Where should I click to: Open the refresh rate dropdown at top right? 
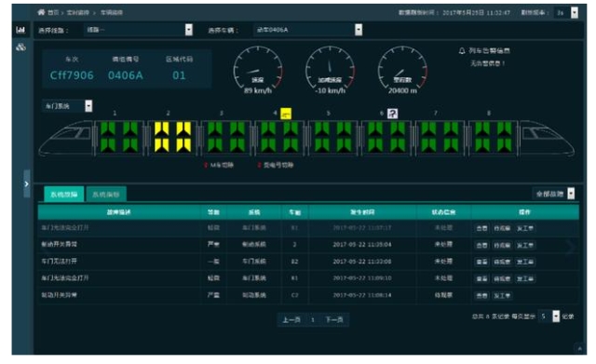[x=566, y=12]
